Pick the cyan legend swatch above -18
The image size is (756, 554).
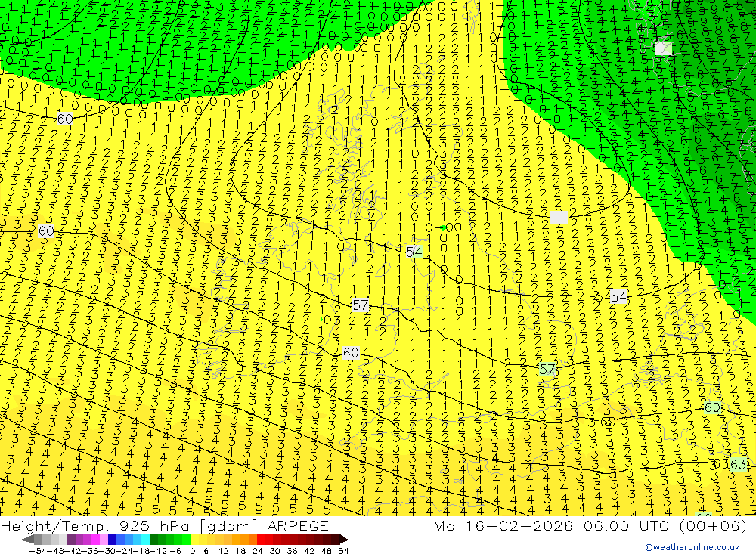[x=146, y=539]
